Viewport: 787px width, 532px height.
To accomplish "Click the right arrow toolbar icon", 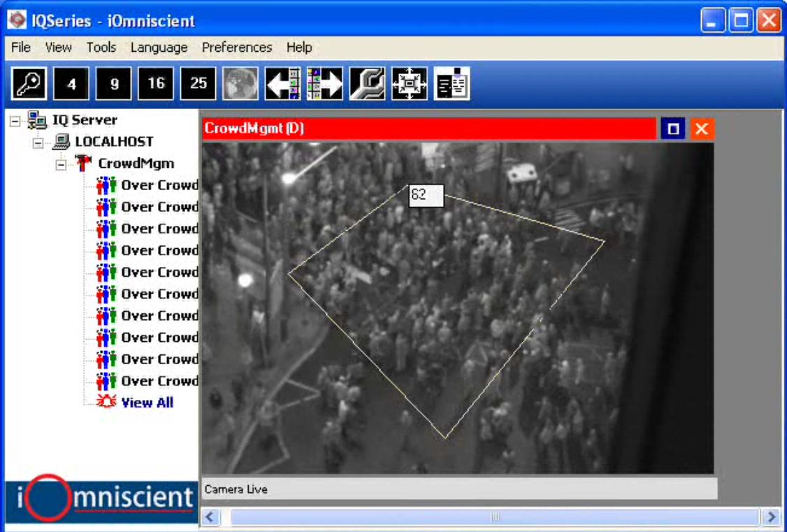I will (325, 84).
